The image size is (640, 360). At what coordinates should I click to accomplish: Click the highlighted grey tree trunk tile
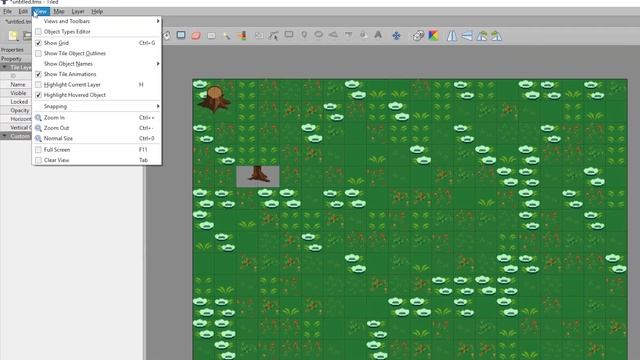click(258, 176)
